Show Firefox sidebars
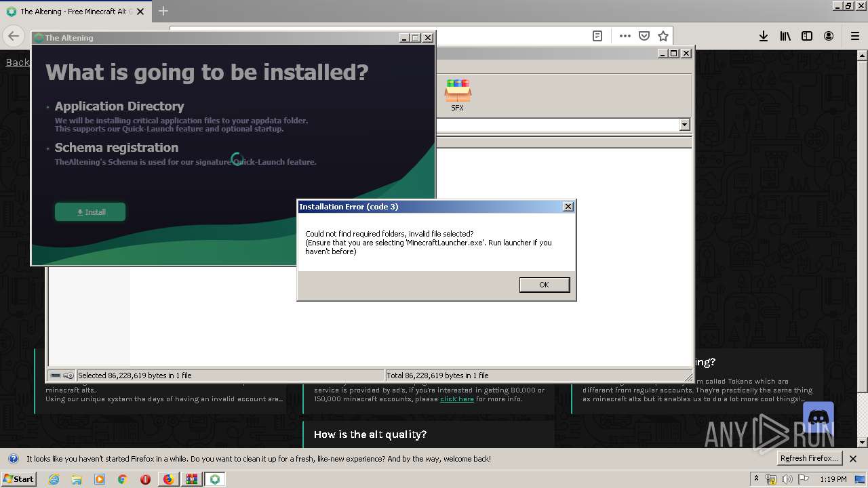Image resolution: width=868 pixels, height=488 pixels. 807,36
